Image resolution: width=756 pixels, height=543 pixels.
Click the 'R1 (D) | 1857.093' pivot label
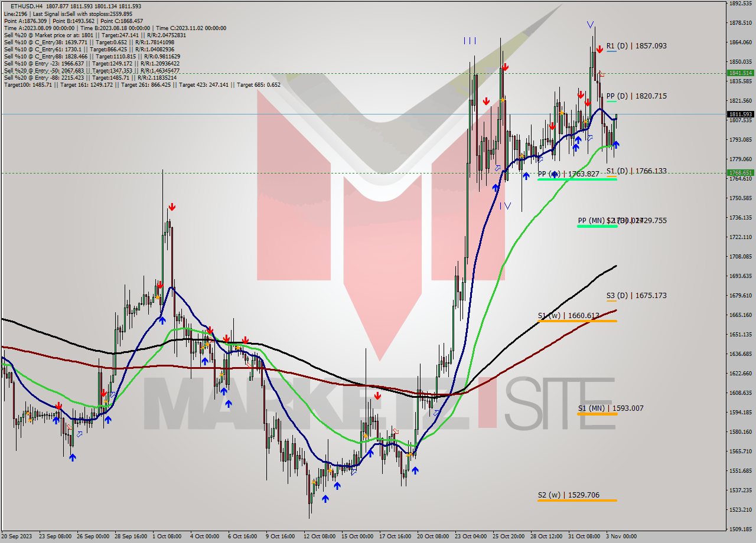(x=636, y=45)
